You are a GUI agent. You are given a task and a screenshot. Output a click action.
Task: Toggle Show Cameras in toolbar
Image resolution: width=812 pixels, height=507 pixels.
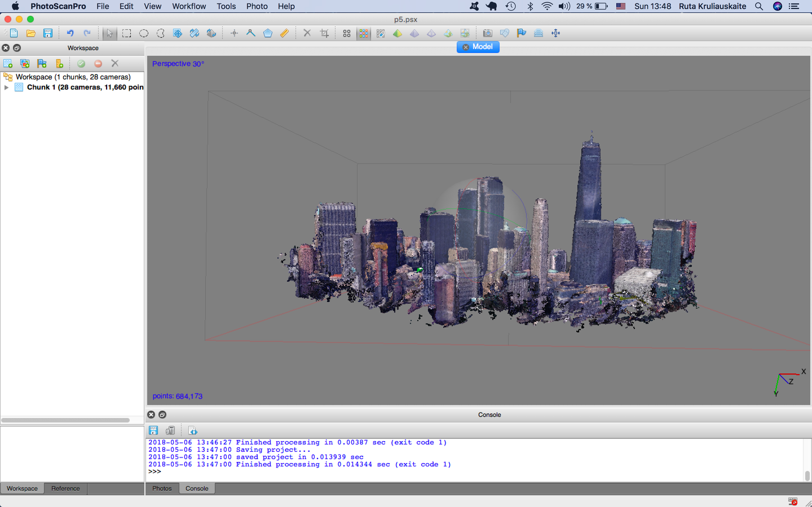[x=487, y=33]
